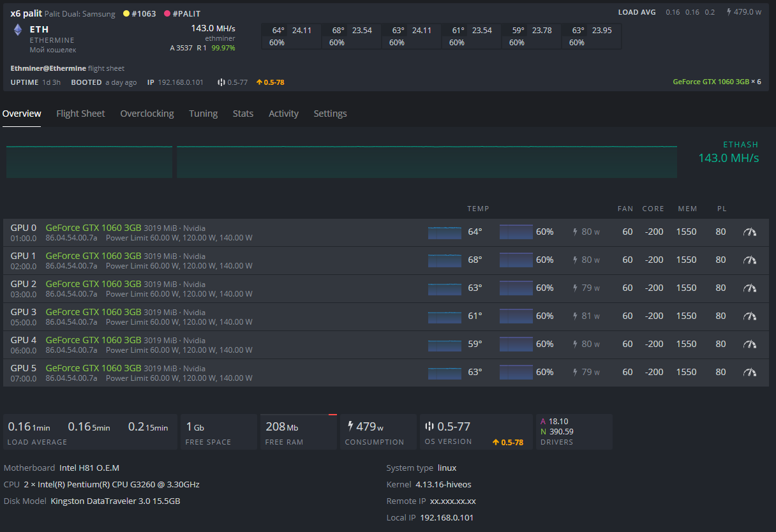Click the #1063 tag label

tap(144, 13)
